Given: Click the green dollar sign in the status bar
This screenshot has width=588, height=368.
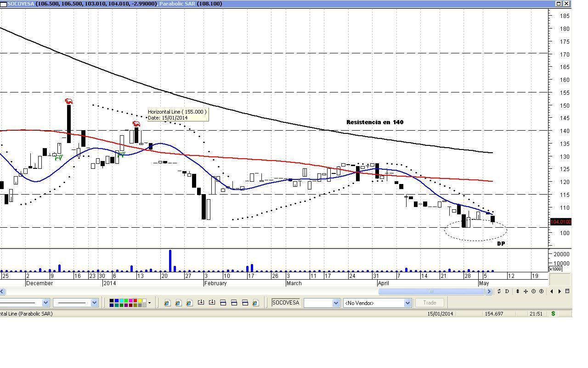Looking at the screenshot, I should pos(554,314).
